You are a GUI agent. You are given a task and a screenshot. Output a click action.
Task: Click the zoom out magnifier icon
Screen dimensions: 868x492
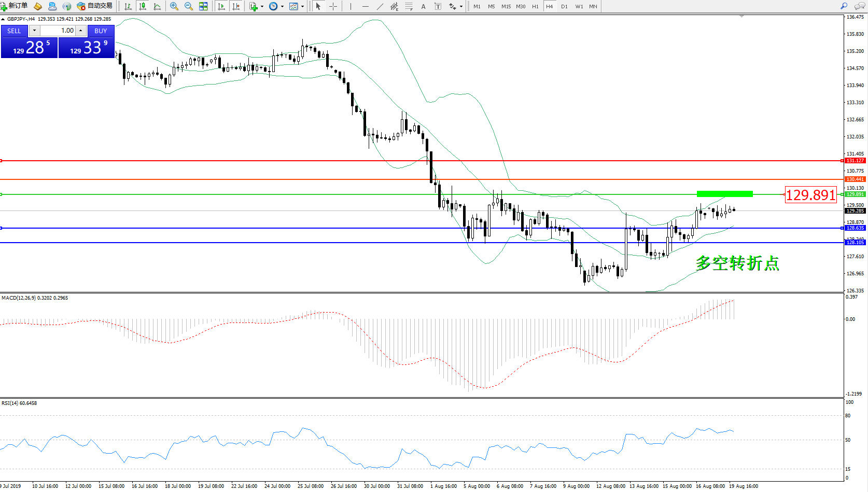(x=189, y=6)
